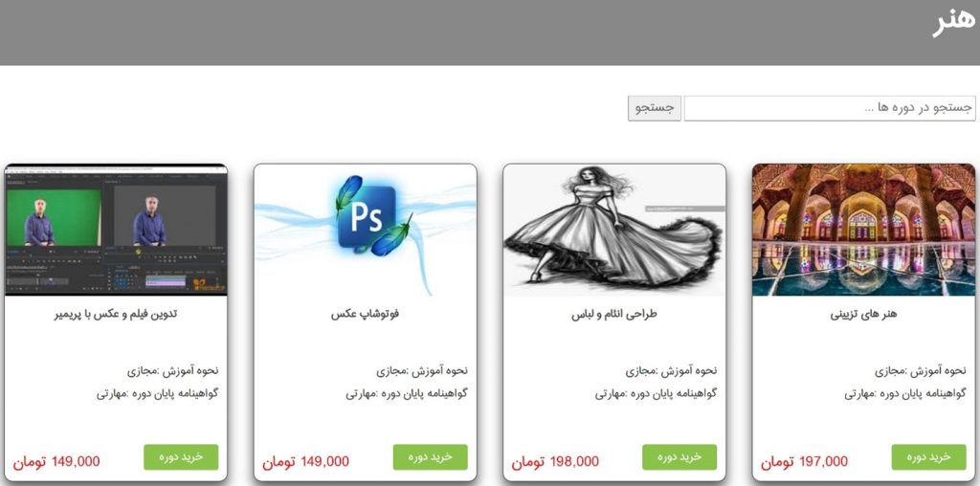Click خرید دوره on the Photoshop card

coord(430,457)
